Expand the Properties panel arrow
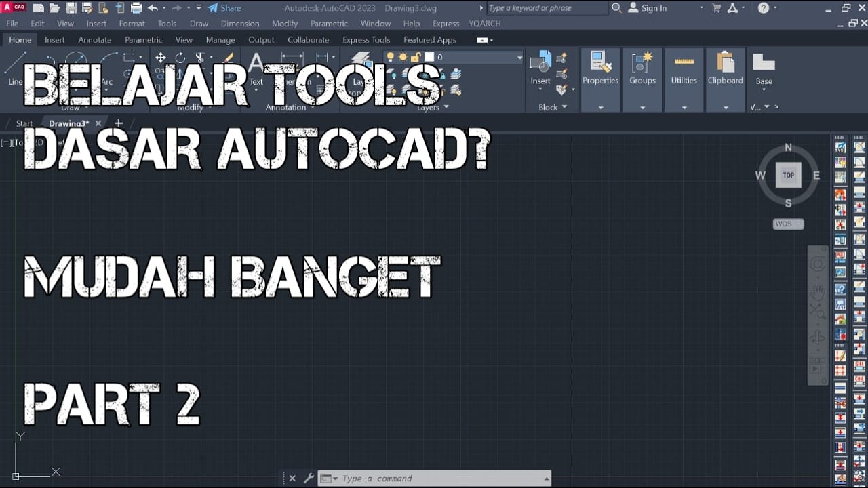868x488 pixels. [601, 108]
